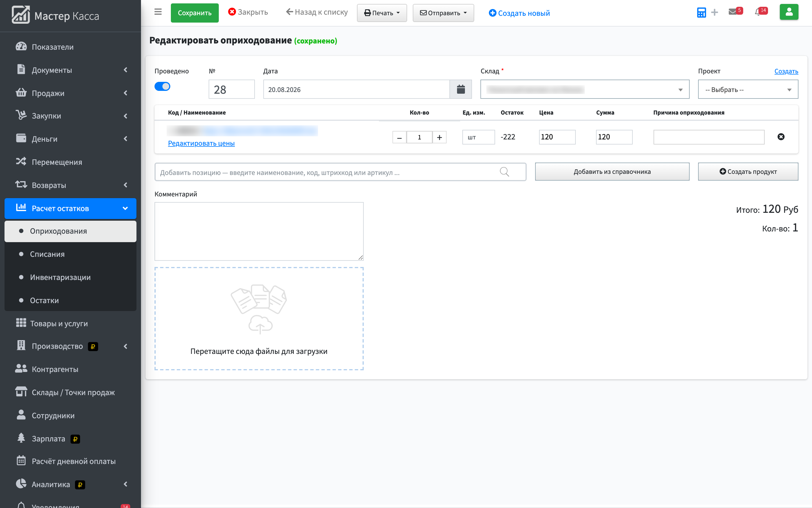Viewport: 812px width, 508px height.
Task: Remove the product row with the X icon
Action: (x=781, y=137)
